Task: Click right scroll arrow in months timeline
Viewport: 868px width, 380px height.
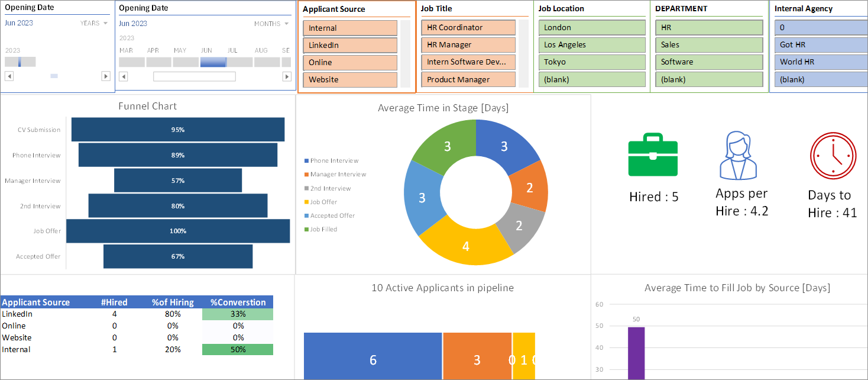Action: (x=287, y=76)
